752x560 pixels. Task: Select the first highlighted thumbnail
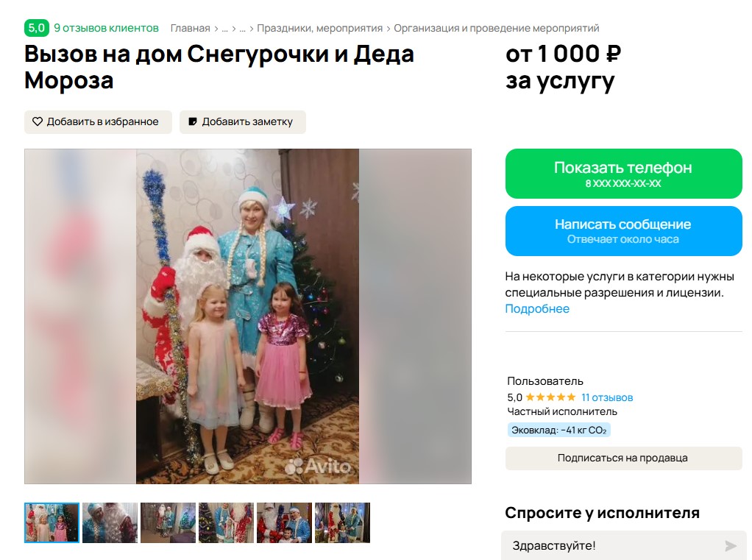52,522
